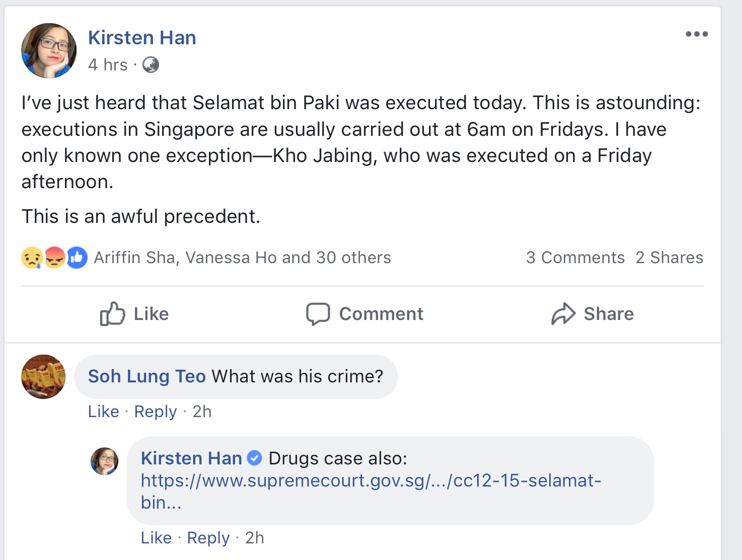
Task: Share the post using arrow button
Action: click(x=592, y=314)
